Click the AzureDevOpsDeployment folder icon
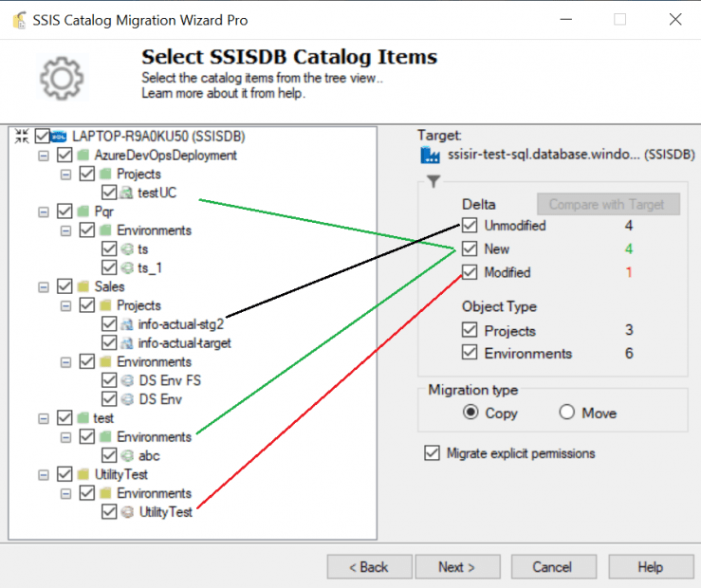701x588 pixels. click(x=83, y=156)
